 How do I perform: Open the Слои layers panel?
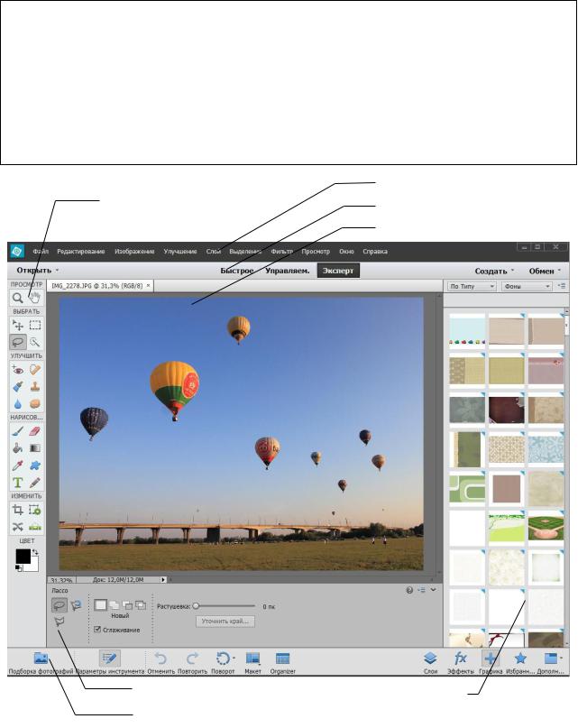[x=430, y=662]
